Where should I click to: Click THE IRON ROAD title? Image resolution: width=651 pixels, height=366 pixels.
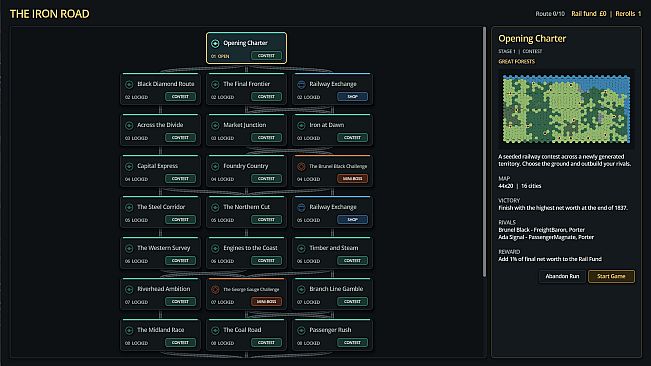pos(49,14)
